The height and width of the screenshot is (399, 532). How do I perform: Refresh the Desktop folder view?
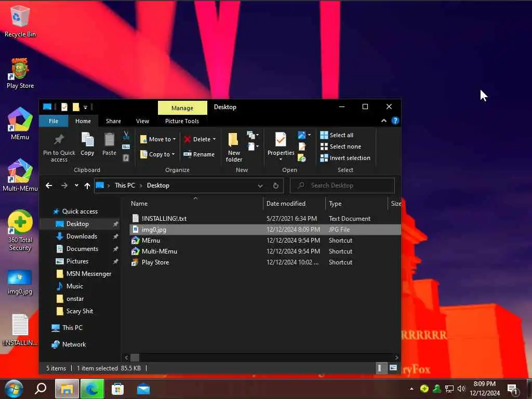[276, 185]
